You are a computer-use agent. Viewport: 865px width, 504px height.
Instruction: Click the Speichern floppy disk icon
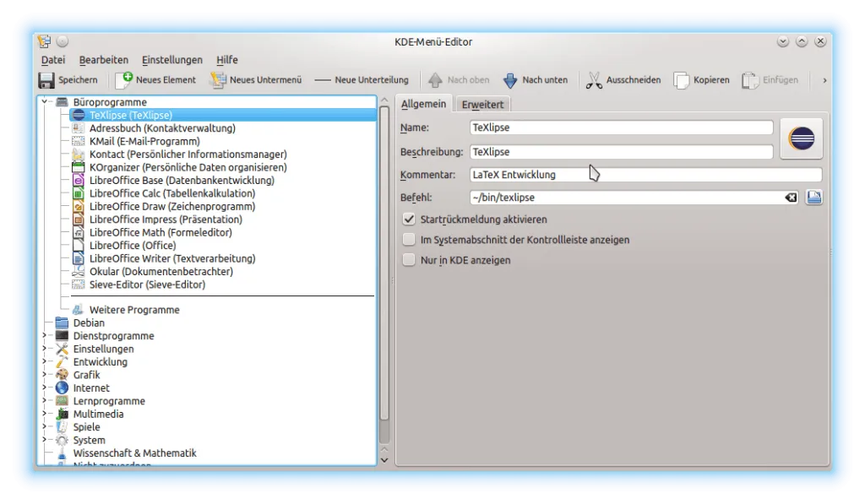coord(46,80)
